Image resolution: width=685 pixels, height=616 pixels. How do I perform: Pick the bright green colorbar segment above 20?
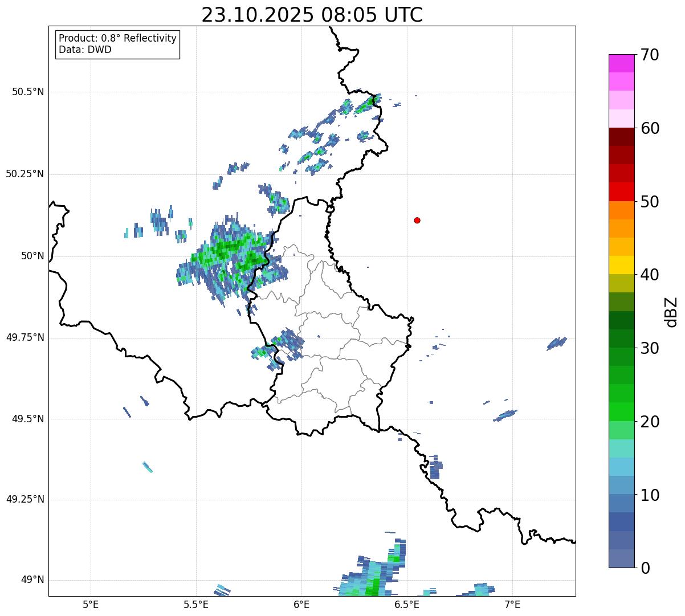click(621, 411)
